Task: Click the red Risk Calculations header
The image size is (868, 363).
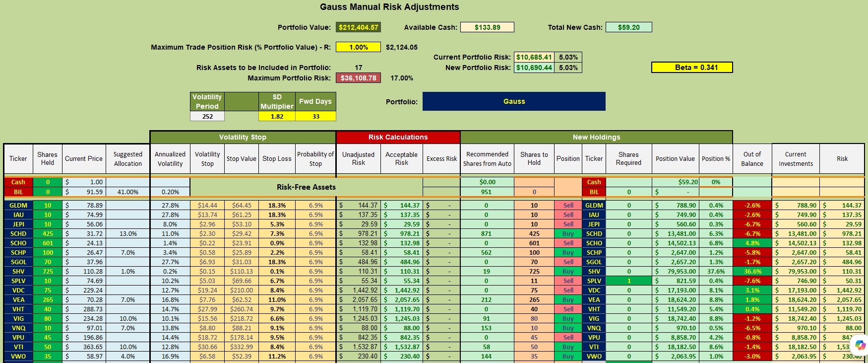Action: (398, 137)
